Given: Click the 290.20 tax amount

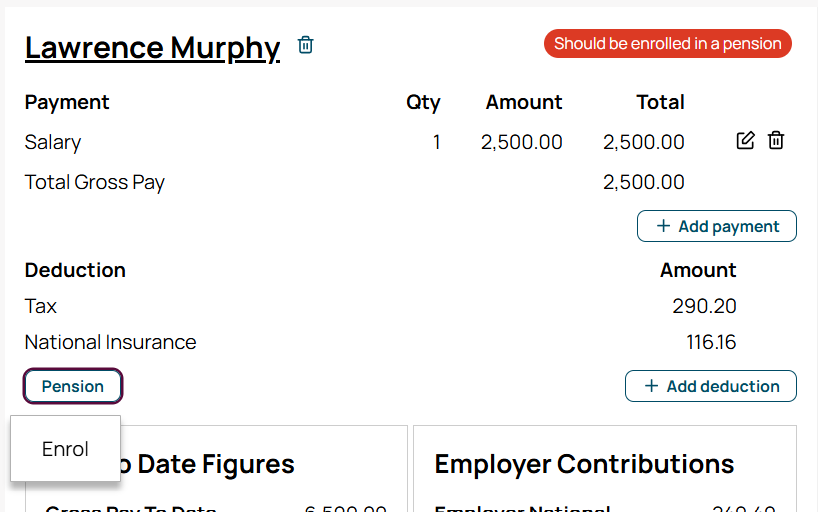Looking at the screenshot, I should click(704, 306).
